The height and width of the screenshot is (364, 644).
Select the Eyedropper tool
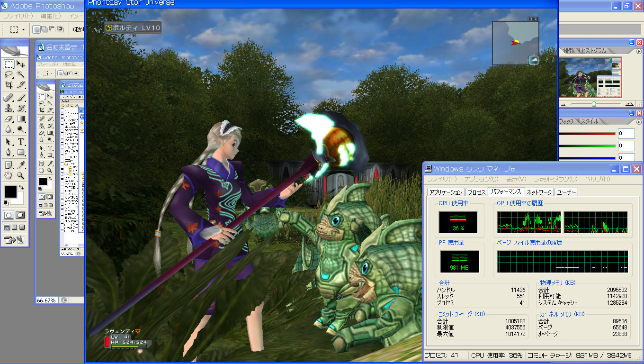point(21,165)
